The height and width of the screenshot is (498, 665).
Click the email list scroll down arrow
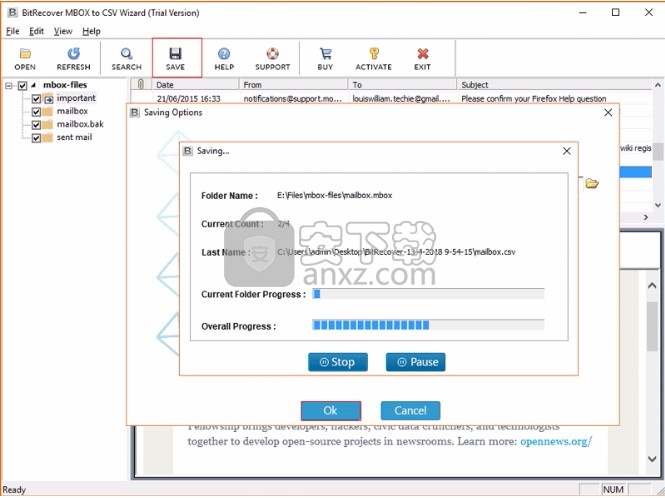658,205
